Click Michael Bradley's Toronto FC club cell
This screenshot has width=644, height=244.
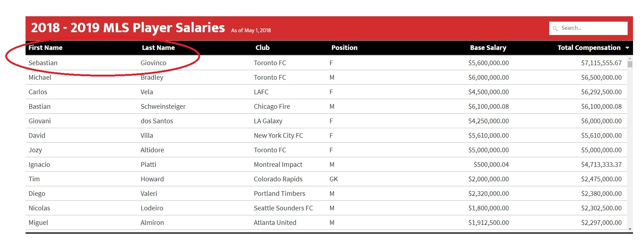click(x=270, y=78)
